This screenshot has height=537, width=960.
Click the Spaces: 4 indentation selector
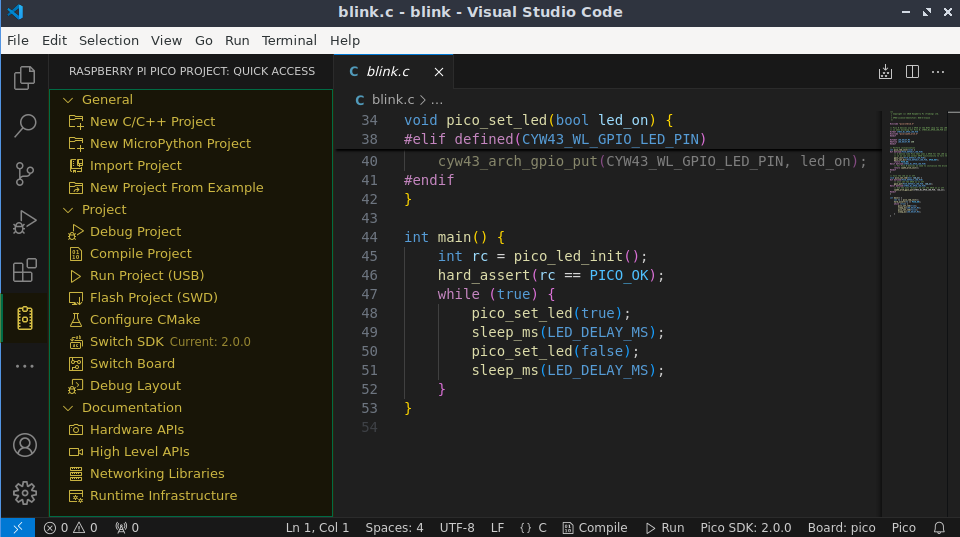coord(394,527)
